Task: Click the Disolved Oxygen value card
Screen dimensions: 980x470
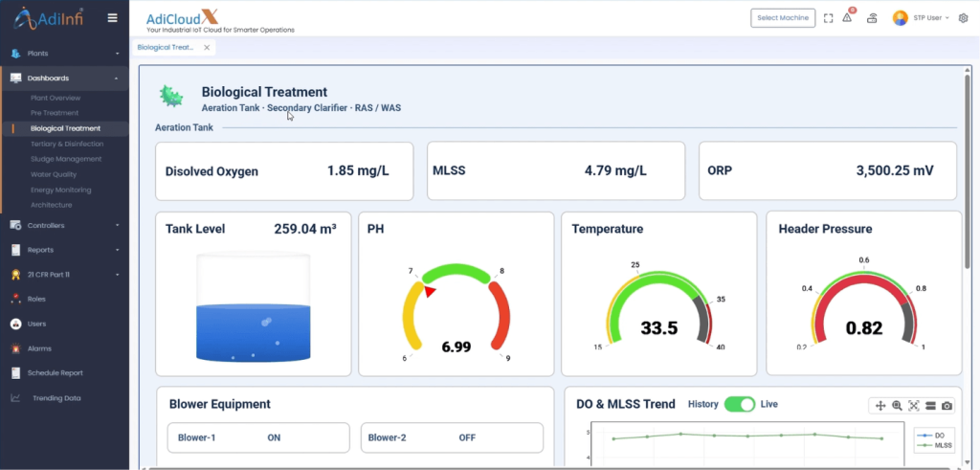Action: click(x=284, y=171)
